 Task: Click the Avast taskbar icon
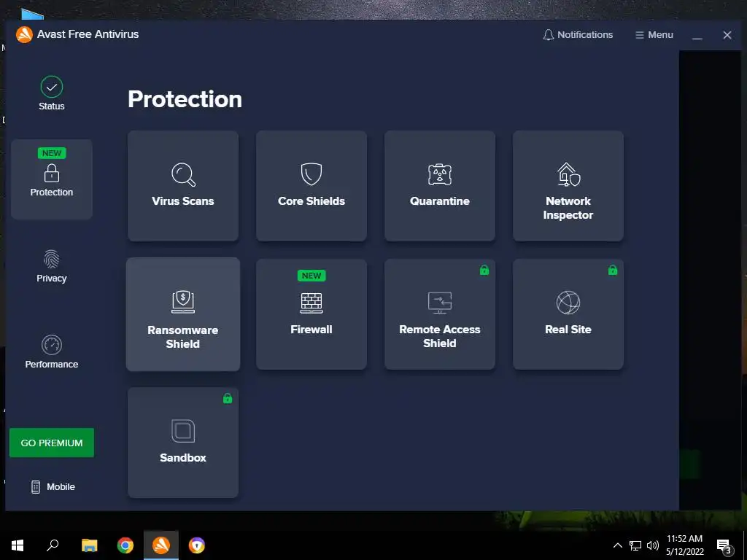click(161, 545)
